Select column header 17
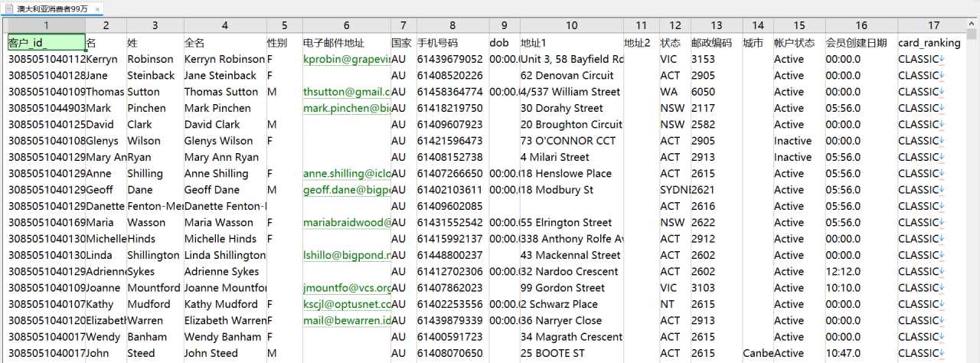This screenshot has height=363, width=980. [933, 26]
